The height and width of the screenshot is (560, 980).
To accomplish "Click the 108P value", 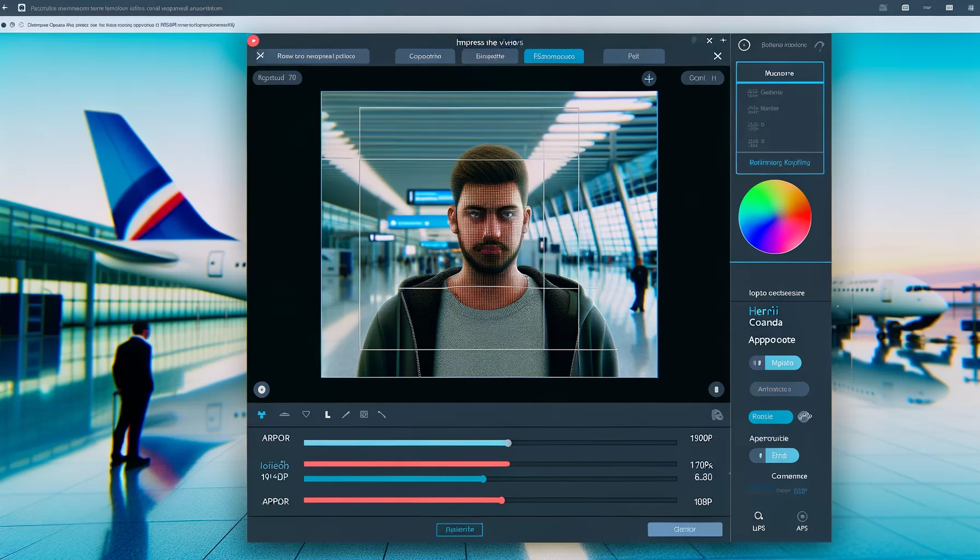I will pos(703,501).
